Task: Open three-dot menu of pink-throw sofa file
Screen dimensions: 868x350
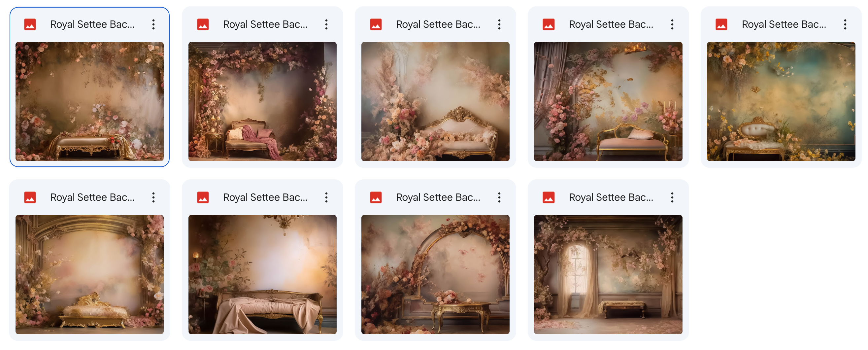Action: (326, 24)
